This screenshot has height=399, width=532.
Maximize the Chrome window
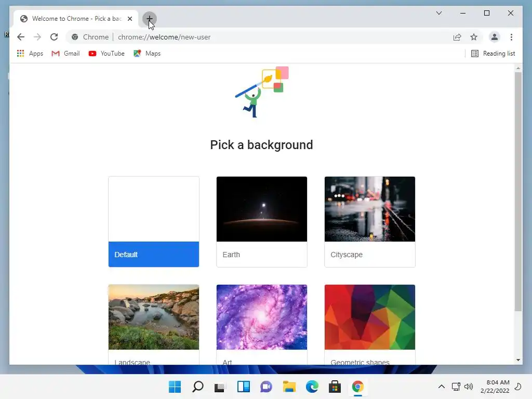486,13
